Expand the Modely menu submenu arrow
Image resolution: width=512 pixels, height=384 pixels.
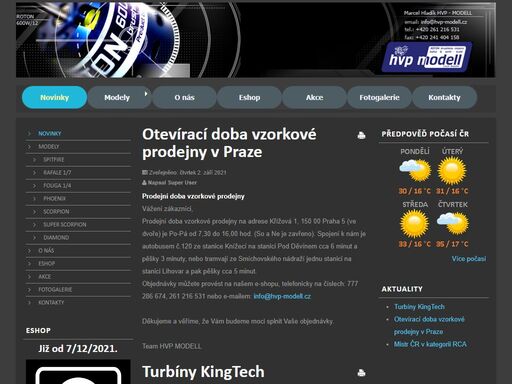(146, 94)
